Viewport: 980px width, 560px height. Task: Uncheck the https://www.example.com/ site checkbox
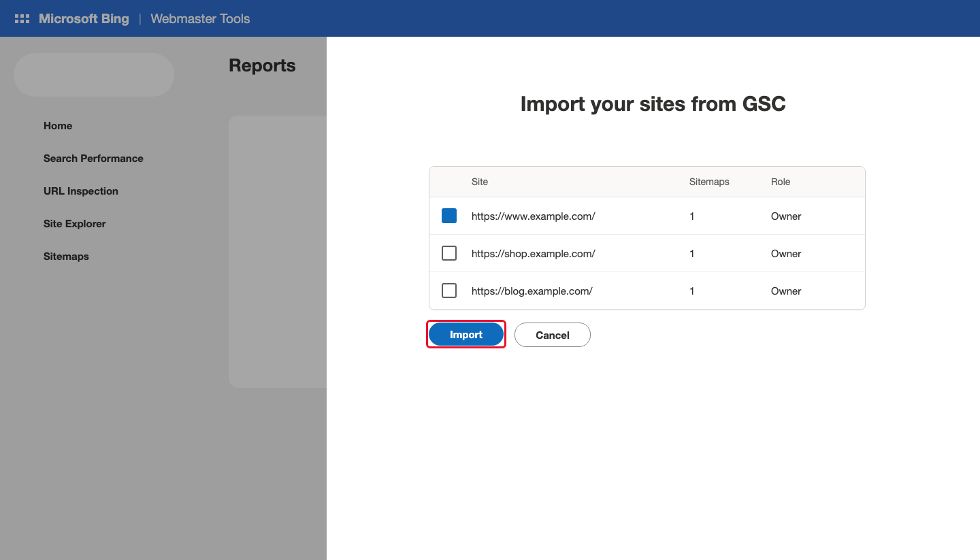click(x=449, y=216)
